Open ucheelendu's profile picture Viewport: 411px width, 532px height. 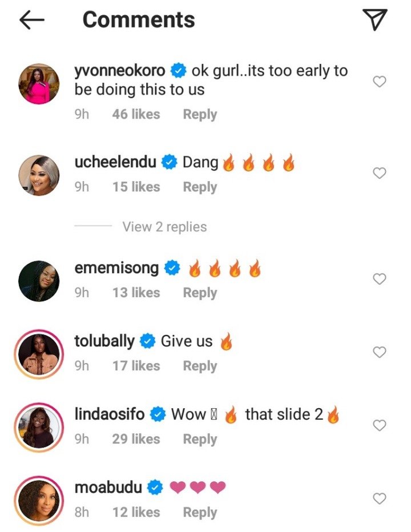39,175
